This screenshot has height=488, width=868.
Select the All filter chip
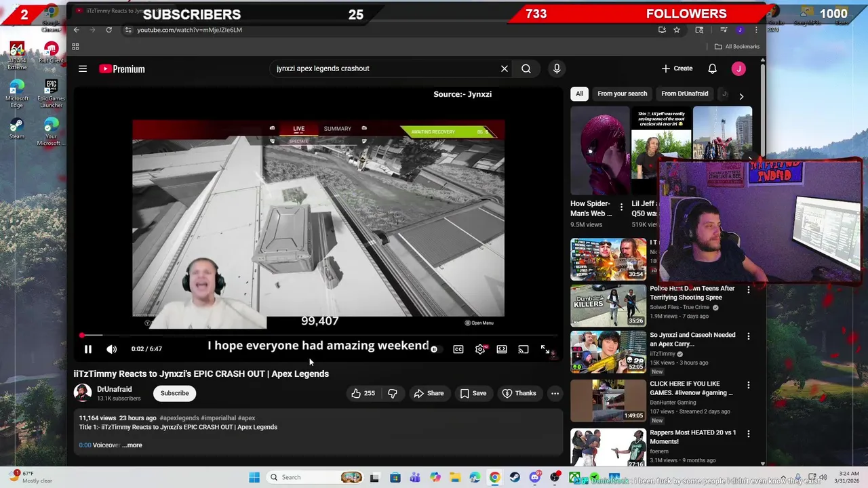click(x=579, y=94)
